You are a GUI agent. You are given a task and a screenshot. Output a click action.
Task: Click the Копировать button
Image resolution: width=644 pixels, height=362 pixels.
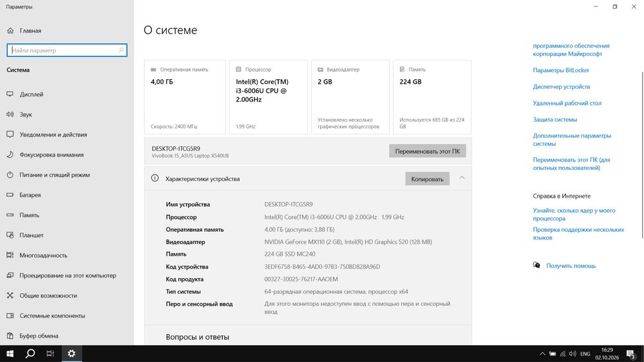(x=427, y=178)
